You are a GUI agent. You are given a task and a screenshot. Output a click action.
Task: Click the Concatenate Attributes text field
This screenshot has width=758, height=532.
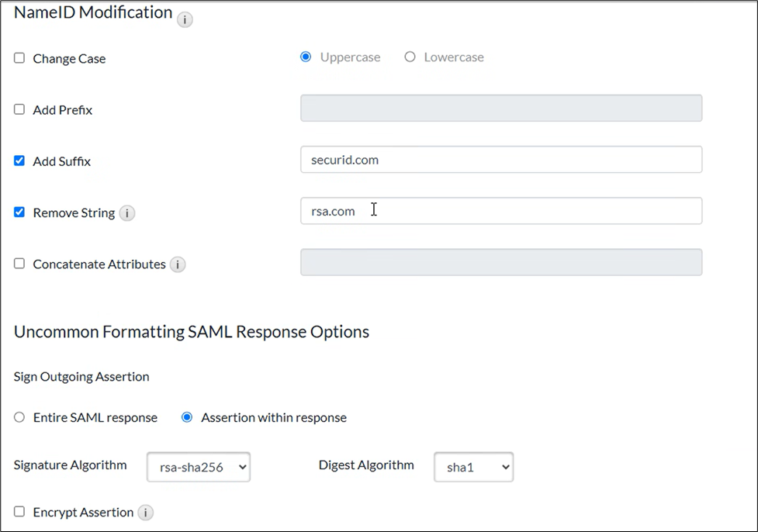(501, 262)
